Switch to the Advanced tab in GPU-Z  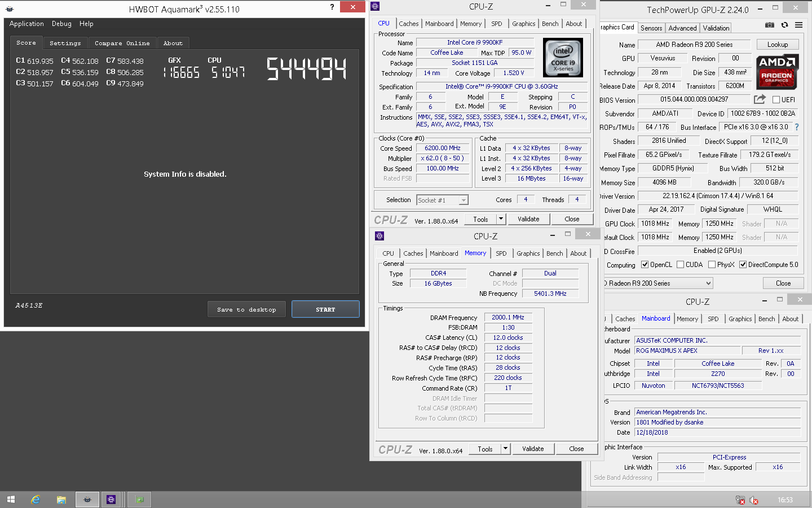pos(682,28)
